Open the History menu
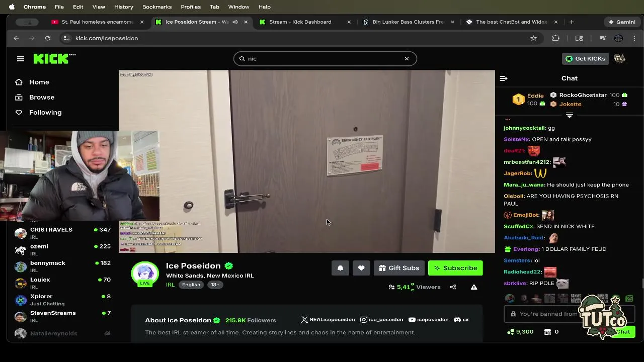 [x=123, y=7]
